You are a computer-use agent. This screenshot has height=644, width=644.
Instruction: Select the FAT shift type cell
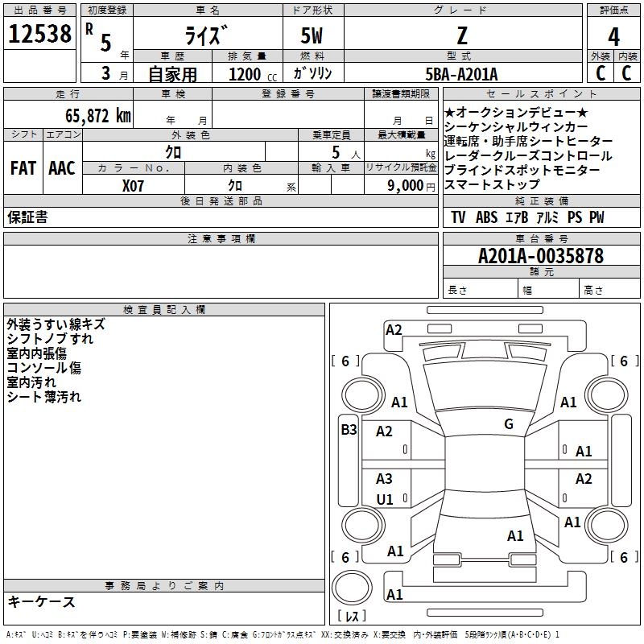23,168
